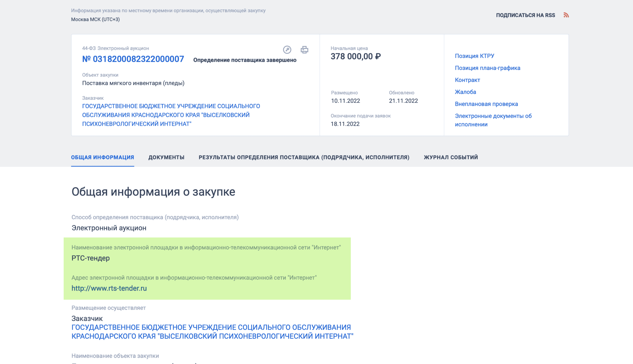
Task: Open Электронные документы об исполнении link
Action: tap(493, 120)
